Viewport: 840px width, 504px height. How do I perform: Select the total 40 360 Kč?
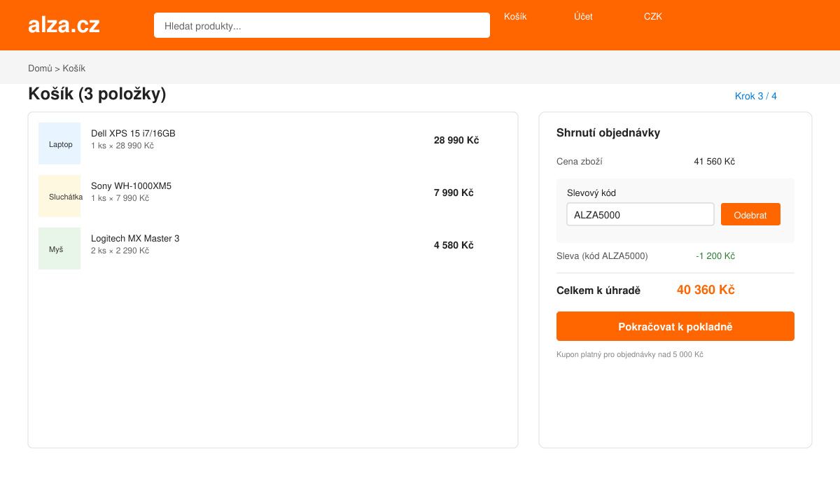[x=706, y=290]
